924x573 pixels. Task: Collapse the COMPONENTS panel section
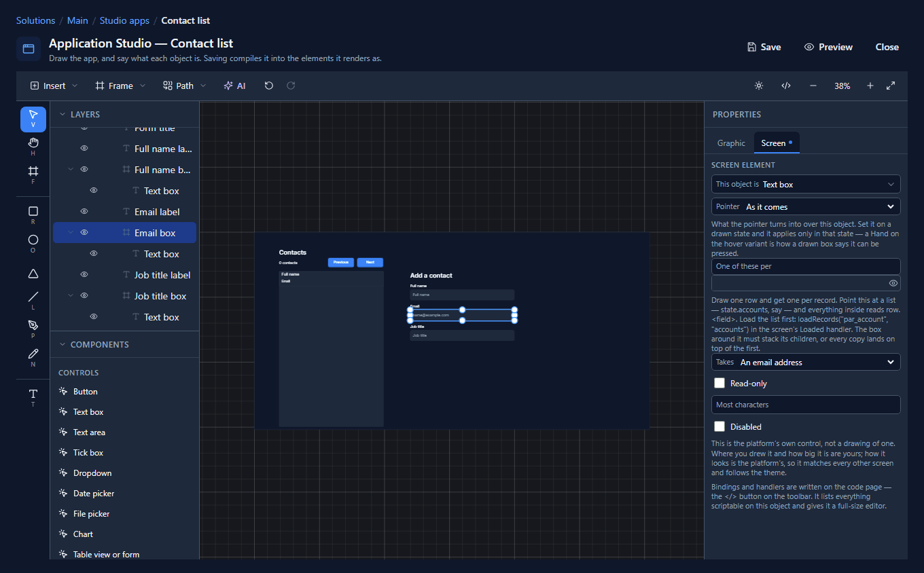[x=63, y=344]
